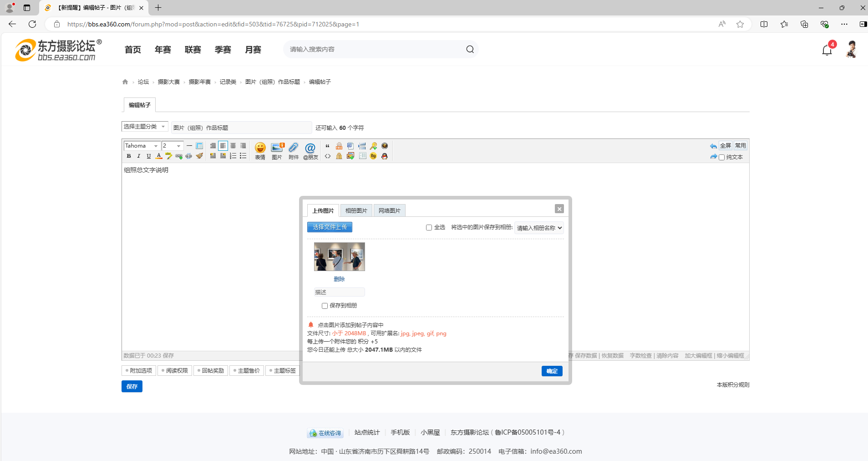868x461 pixels.
Task: Toggle bold text formatting
Action: (x=129, y=156)
